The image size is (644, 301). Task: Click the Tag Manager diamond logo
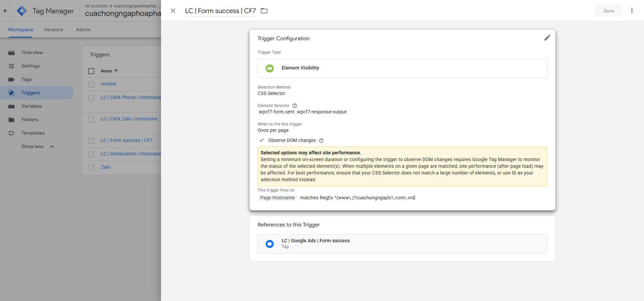22,11
